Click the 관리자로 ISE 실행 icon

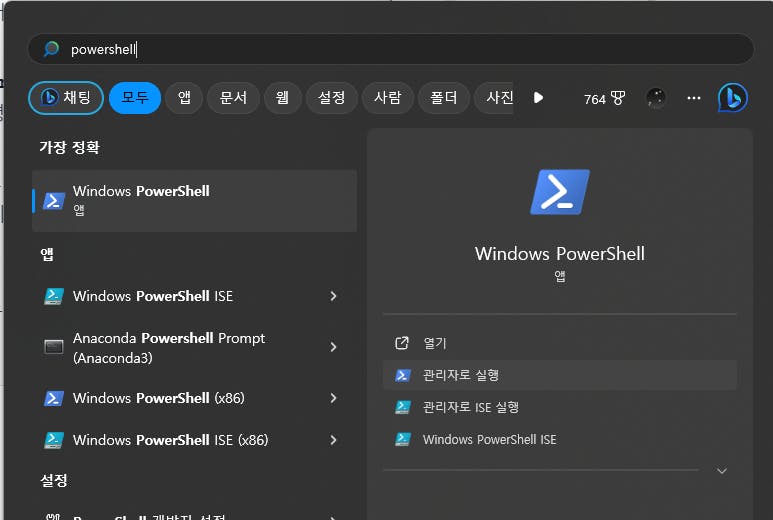click(402, 407)
